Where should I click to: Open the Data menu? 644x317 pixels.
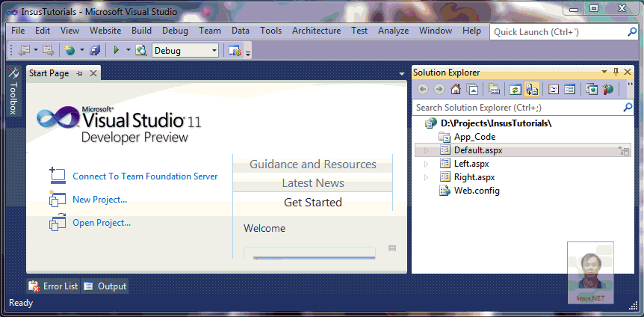241,31
